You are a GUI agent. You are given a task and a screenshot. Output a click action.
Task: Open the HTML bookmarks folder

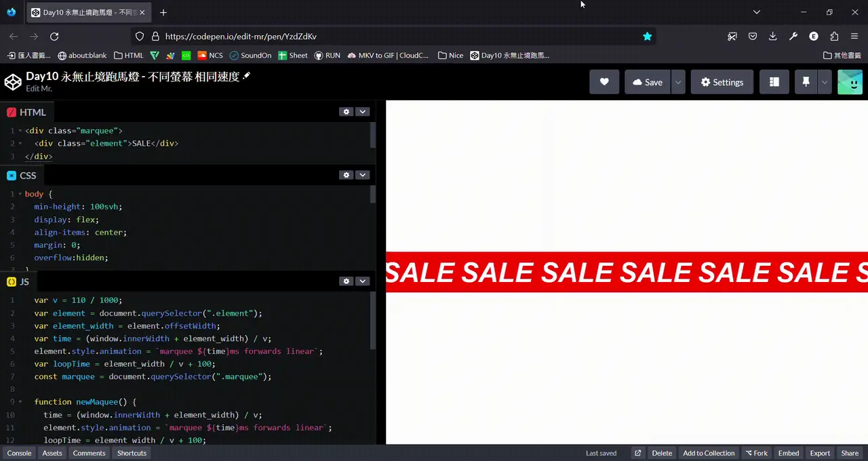click(129, 56)
